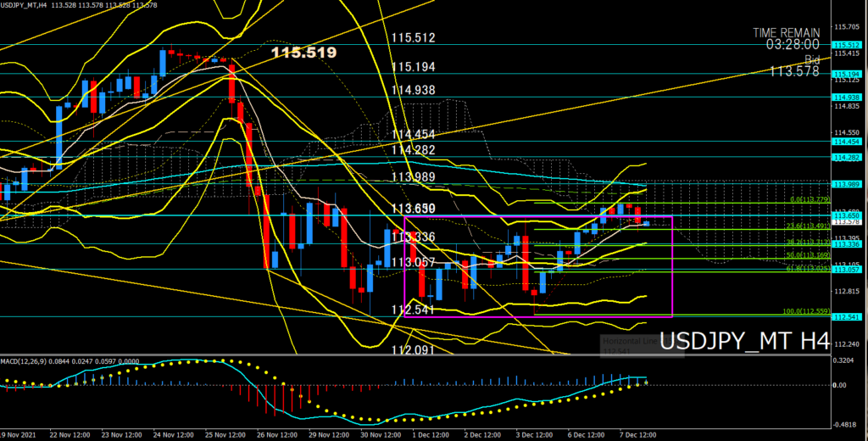Click the USDJPY_MT,H4 header quote text
868x441 pixels.
[80, 4]
